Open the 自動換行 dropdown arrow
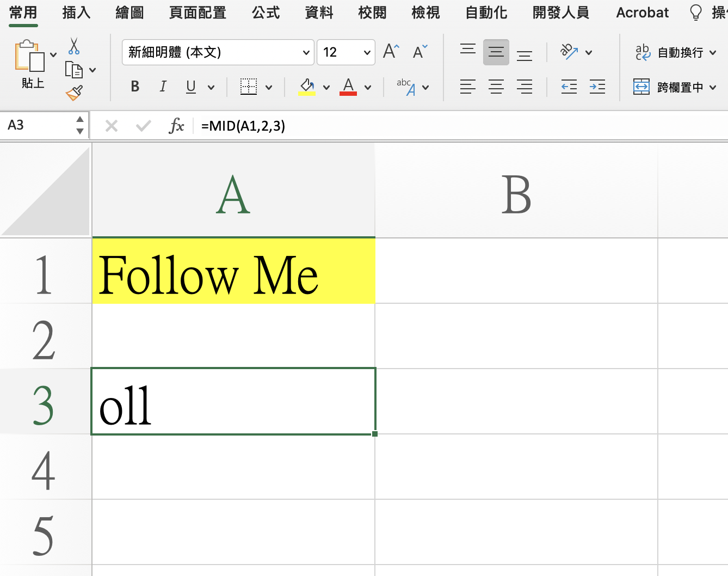The image size is (728, 576). click(x=713, y=53)
